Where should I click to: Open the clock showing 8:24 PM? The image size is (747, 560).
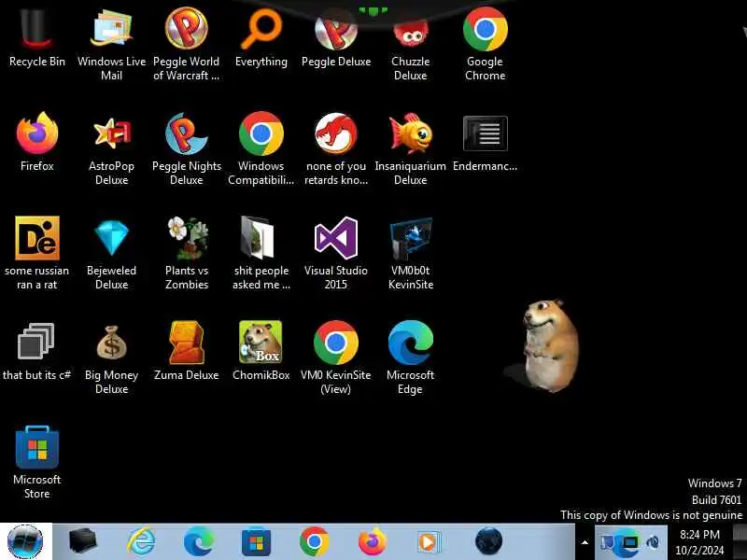699,542
